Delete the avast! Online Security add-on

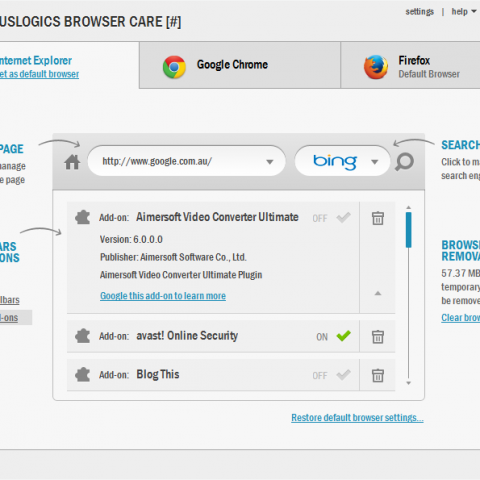click(x=378, y=337)
